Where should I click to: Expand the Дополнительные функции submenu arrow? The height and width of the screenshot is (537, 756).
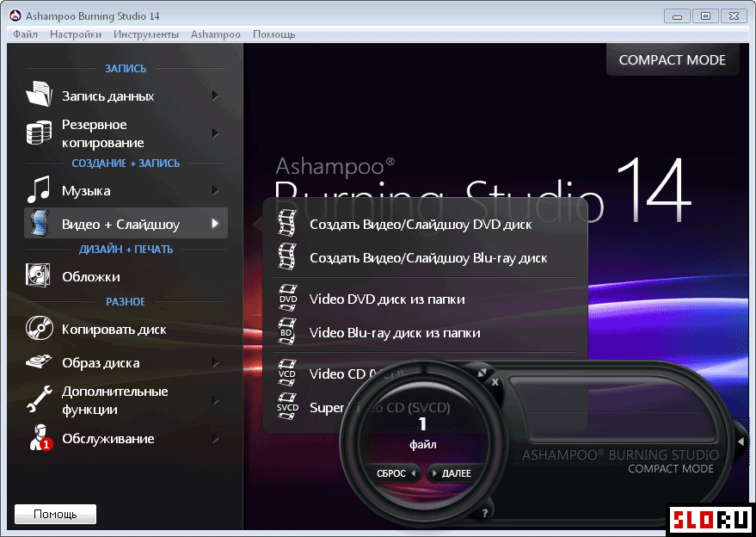tap(216, 400)
